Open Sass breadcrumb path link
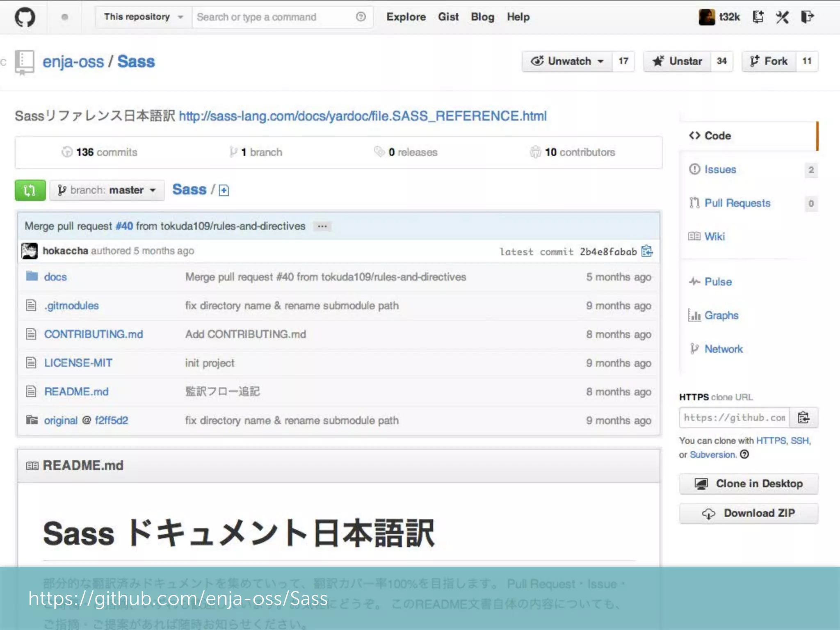Screen dimensions: 840x630 pos(189,189)
